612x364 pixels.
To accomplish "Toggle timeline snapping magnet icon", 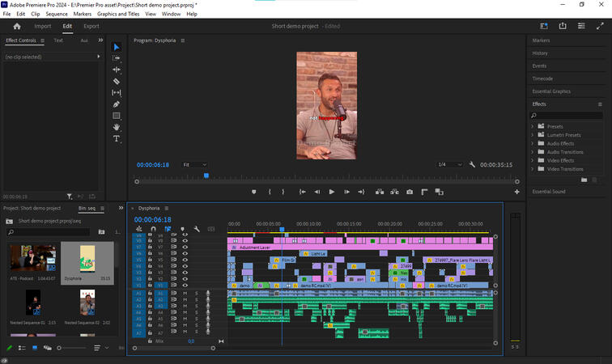I will 153,229.
